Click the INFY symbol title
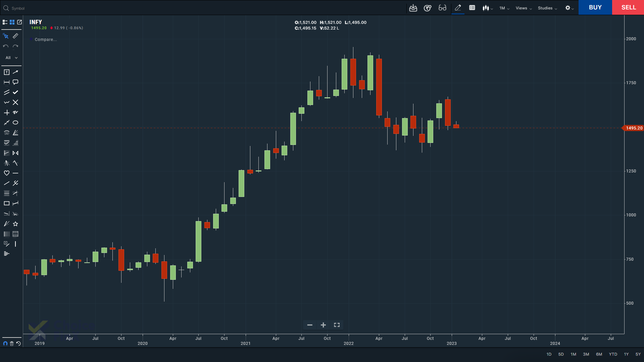 click(36, 22)
